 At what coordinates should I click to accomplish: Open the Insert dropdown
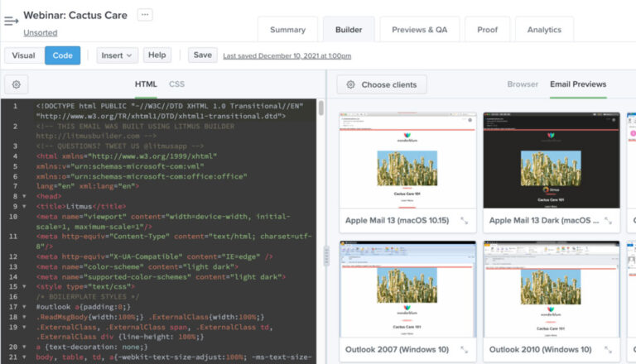tap(117, 55)
